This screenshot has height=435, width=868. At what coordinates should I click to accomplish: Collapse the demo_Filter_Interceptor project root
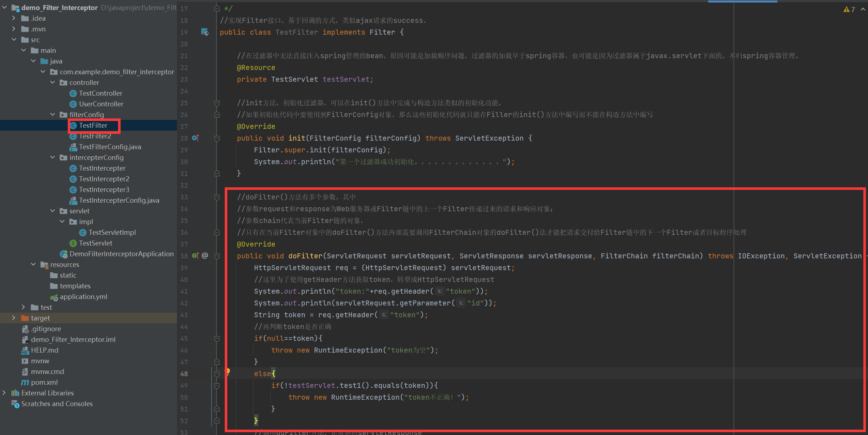[x=4, y=7]
